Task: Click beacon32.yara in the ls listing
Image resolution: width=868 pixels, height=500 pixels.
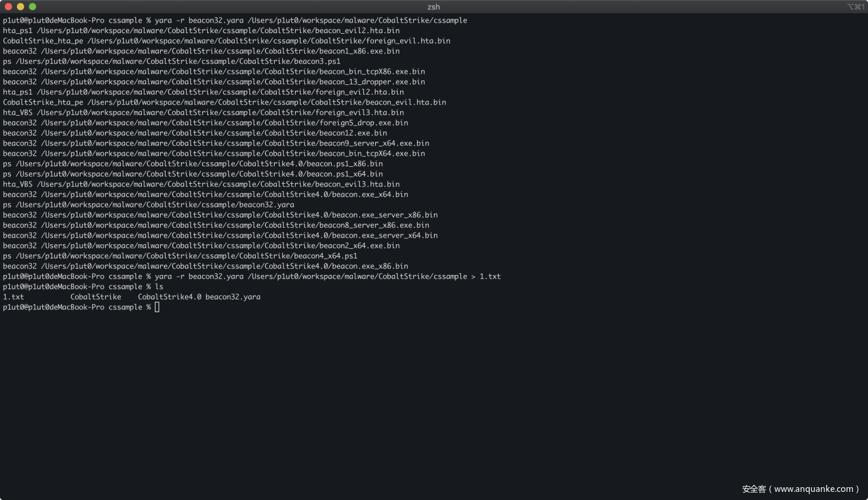Action: tap(233, 297)
